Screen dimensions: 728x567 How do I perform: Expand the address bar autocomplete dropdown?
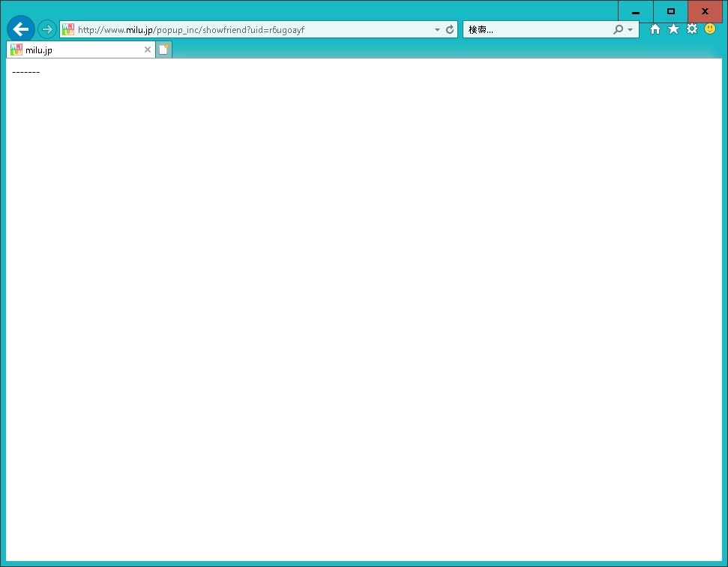[x=437, y=30]
